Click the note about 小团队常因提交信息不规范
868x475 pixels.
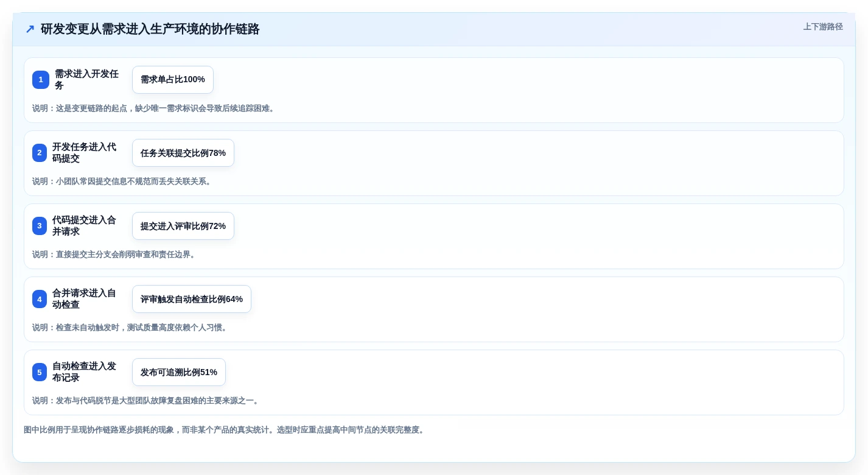coord(123,181)
